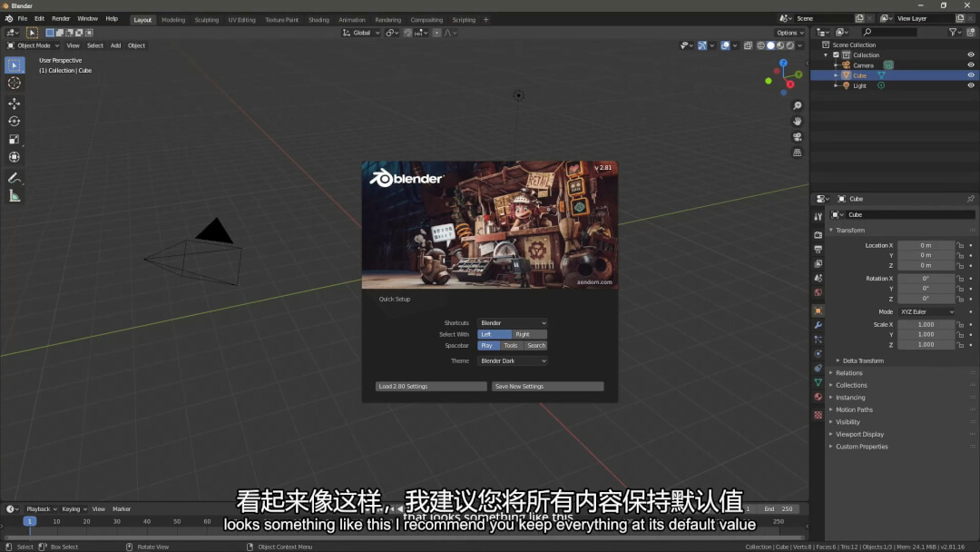Toggle the camera view icon
The image size is (980, 552).
798,137
